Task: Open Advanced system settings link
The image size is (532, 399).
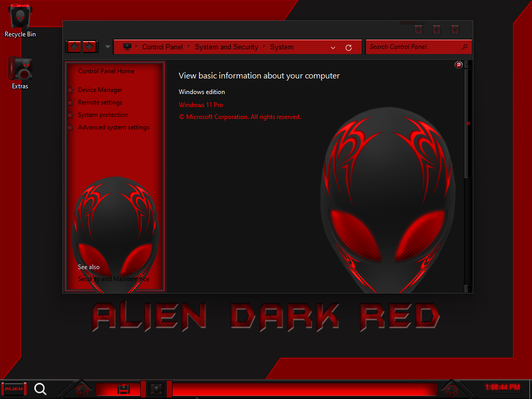Action: click(114, 127)
